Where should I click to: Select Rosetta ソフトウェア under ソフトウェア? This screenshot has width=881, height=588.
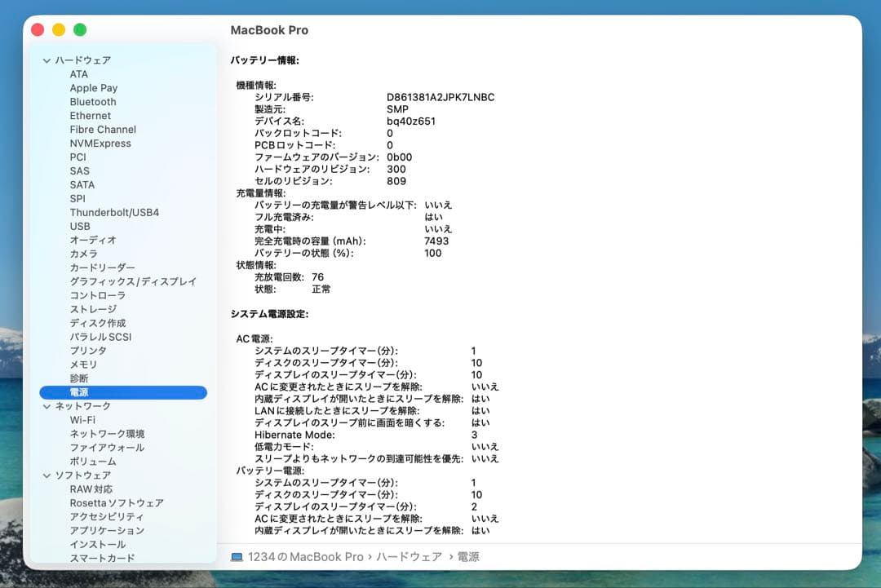(x=110, y=502)
